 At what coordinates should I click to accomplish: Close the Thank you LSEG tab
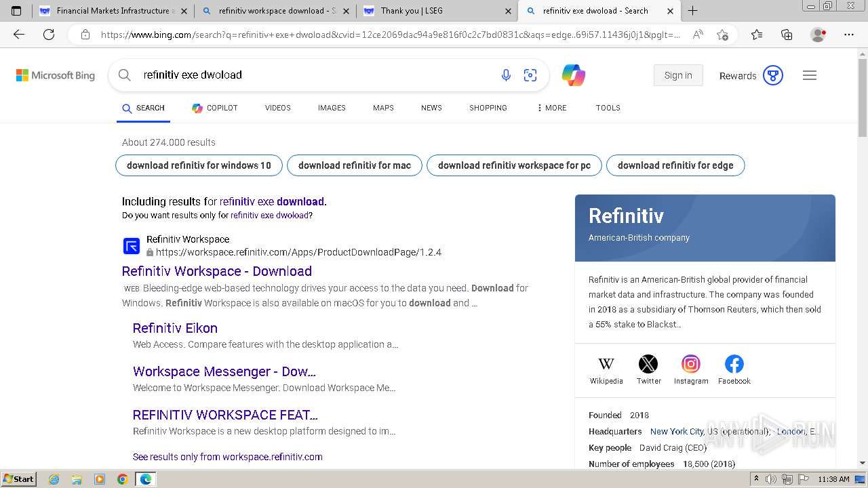click(x=509, y=11)
